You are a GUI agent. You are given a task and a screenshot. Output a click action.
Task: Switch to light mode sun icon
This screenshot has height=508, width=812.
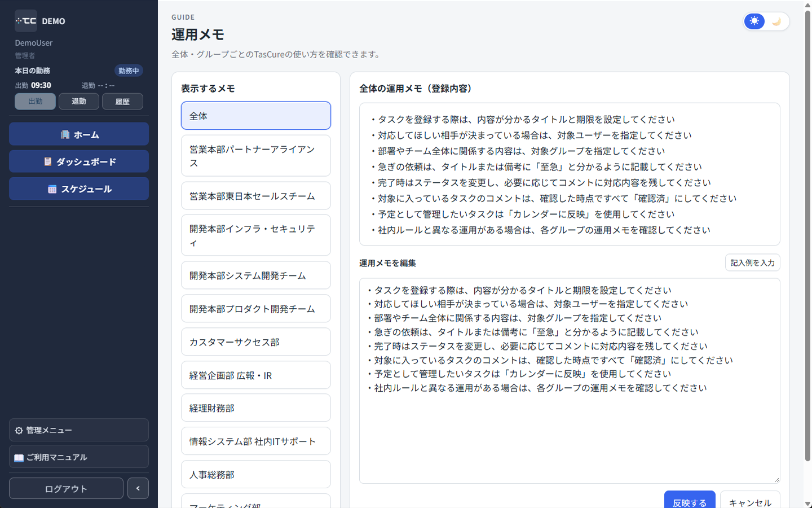754,21
